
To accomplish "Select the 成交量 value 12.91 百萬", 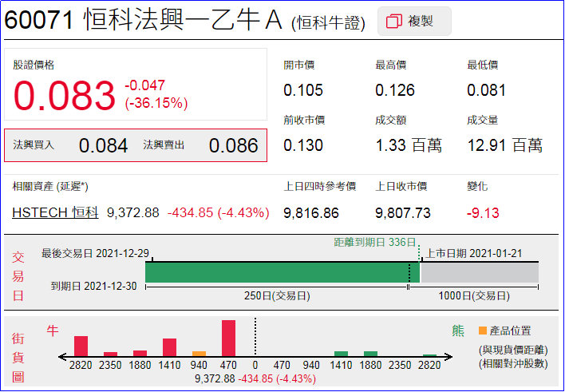I will pyautogui.click(x=505, y=145).
